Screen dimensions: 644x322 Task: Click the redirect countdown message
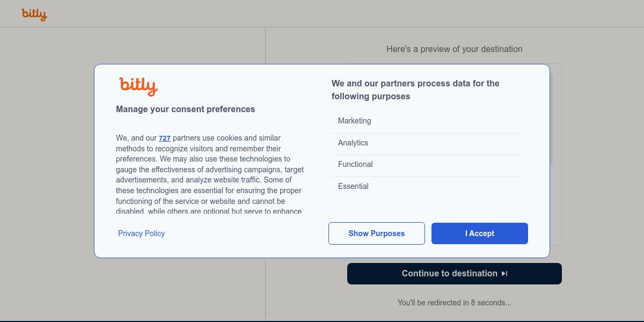coord(454,303)
